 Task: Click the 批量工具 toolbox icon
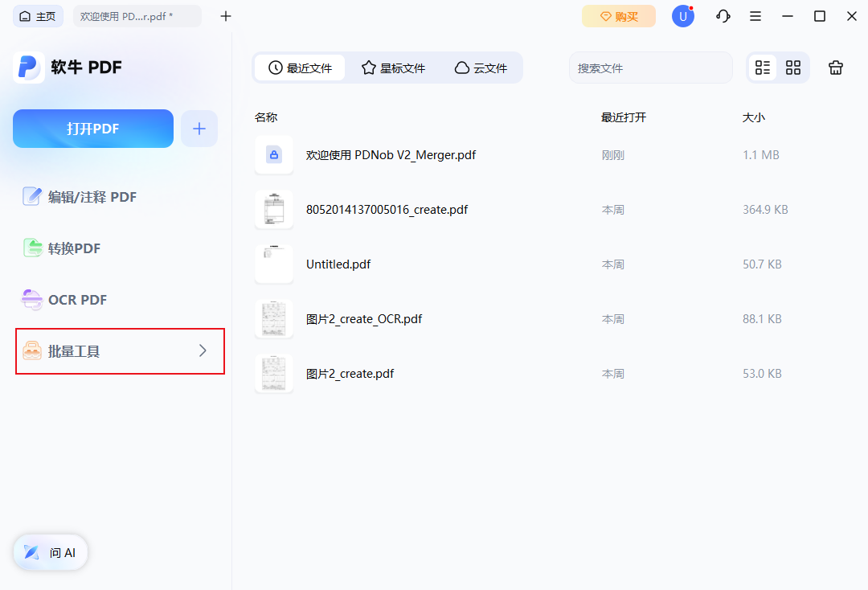pos(32,351)
